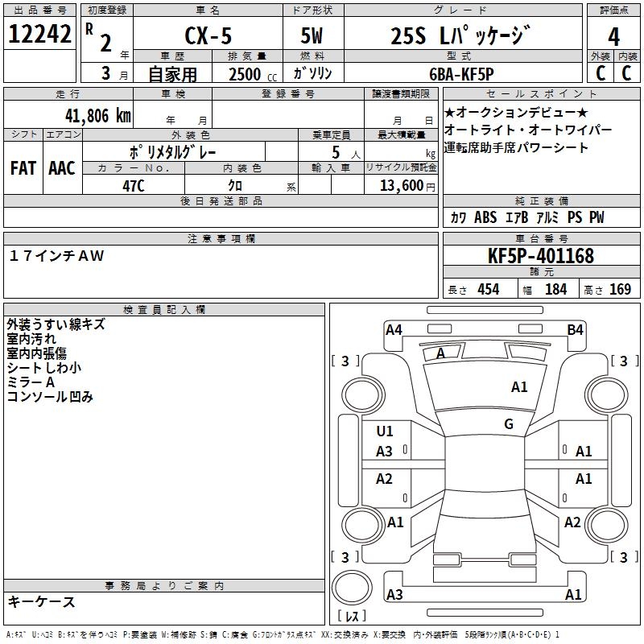Click the overall evaluation score 4

pyautogui.click(x=613, y=37)
